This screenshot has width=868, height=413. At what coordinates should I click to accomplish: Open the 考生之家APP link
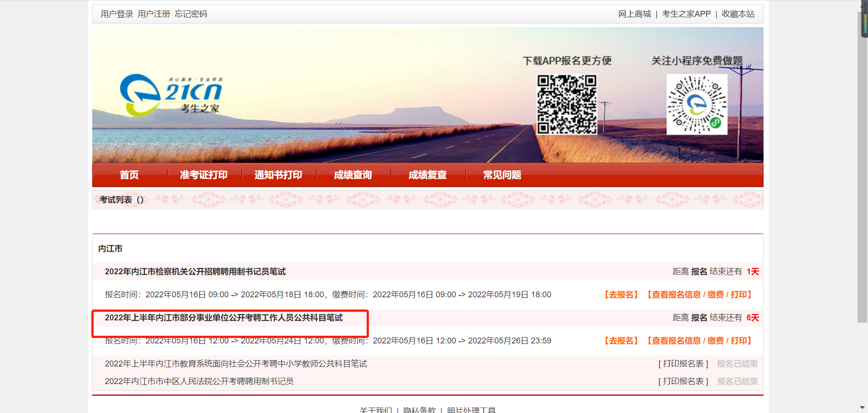(686, 14)
